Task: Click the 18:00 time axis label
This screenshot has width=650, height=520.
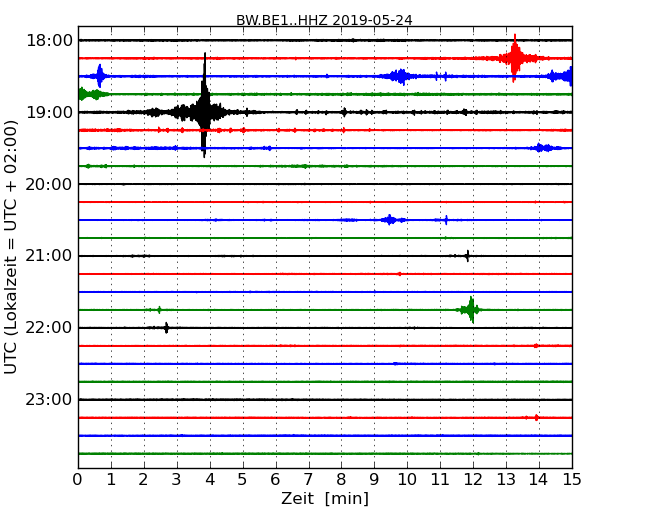Action: (x=49, y=41)
